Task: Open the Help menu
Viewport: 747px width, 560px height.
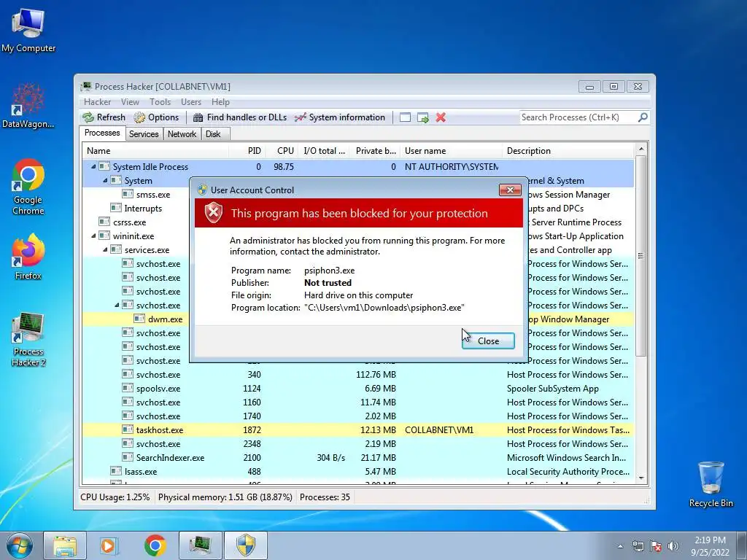Action: point(220,102)
